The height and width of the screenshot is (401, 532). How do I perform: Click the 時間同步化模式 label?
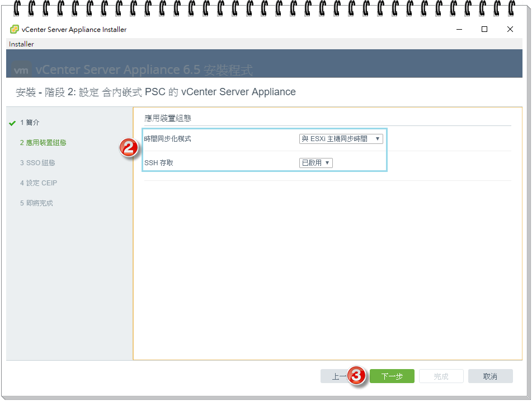pos(168,139)
